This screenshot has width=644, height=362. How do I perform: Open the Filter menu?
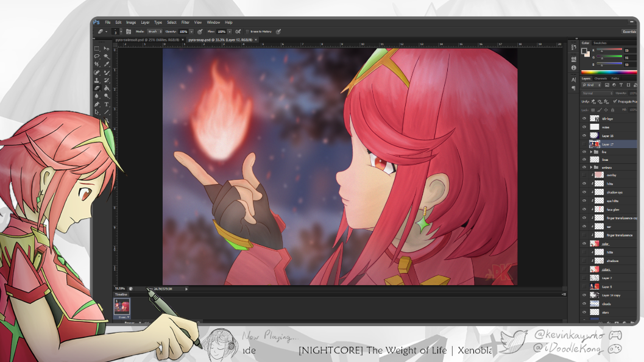coord(185,23)
